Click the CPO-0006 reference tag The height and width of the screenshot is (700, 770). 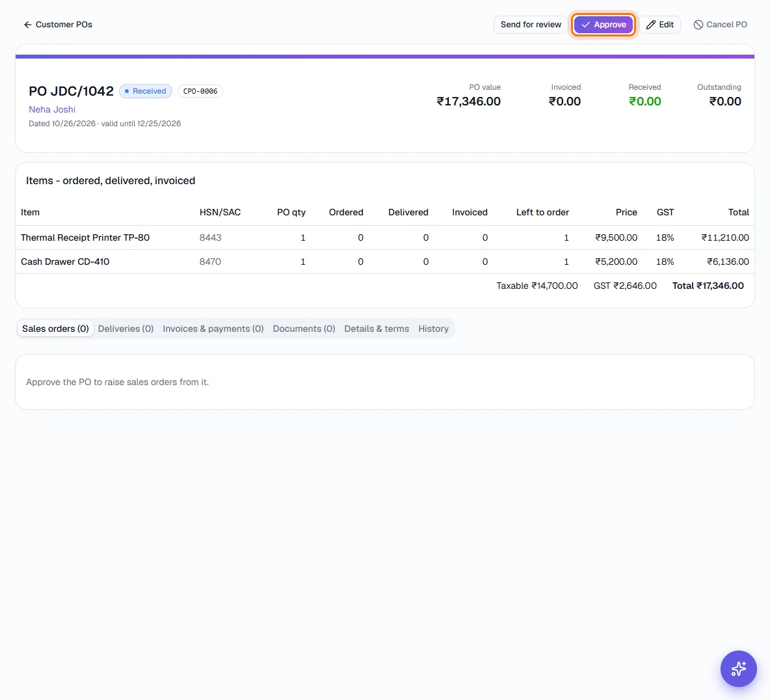click(x=200, y=91)
